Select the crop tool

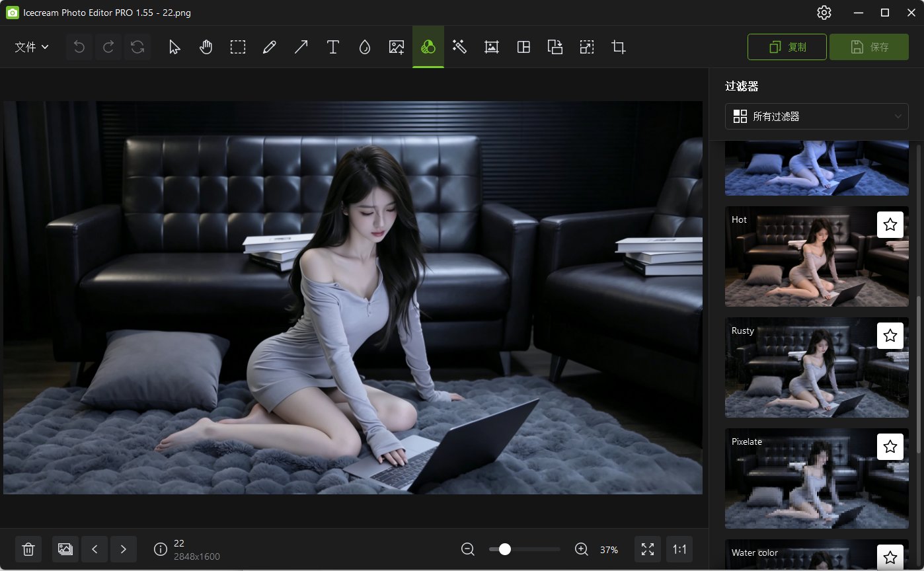pos(619,47)
